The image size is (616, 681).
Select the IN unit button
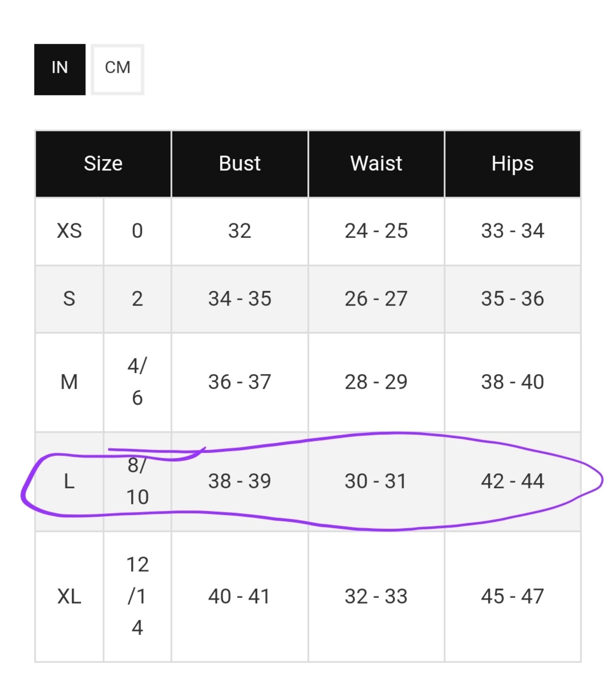(60, 69)
